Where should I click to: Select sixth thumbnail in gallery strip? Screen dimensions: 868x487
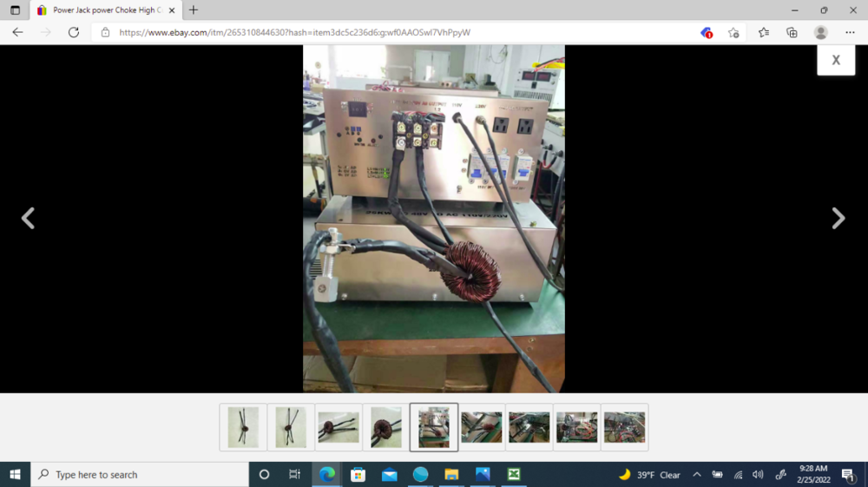[x=482, y=427]
